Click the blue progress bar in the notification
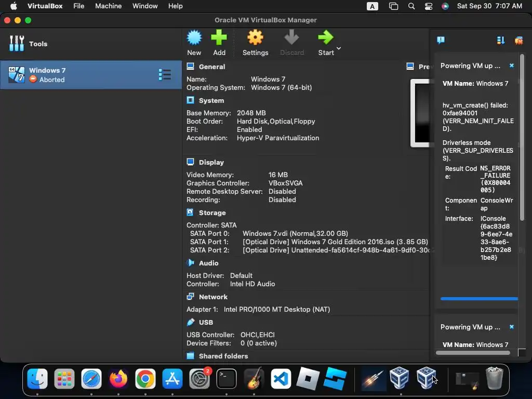This screenshot has height=399, width=532. pyautogui.click(x=479, y=299)
